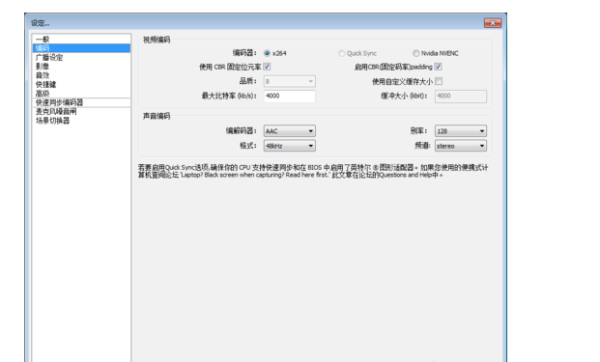Click the 声音编码 section label

pyautogui.click(x=157, y=116)
